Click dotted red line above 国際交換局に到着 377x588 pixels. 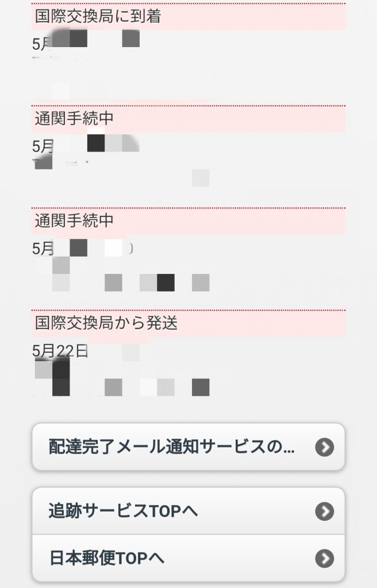tap(188, 4)
